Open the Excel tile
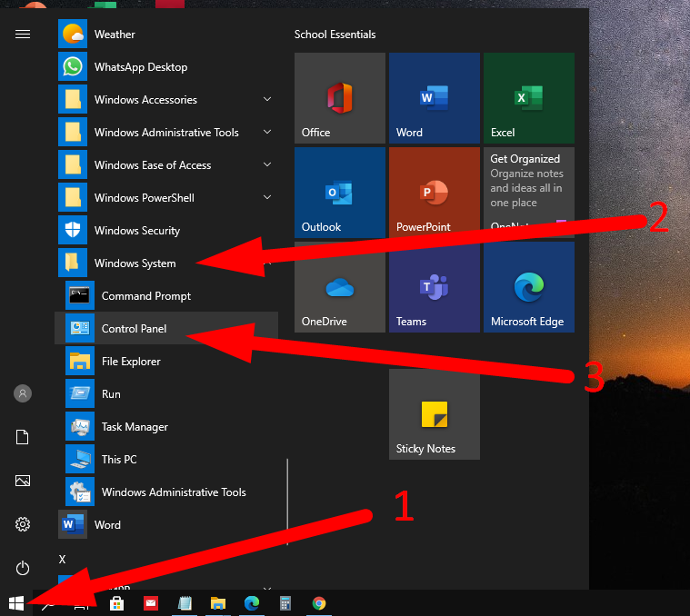The height and width of the screenshot is (616, 690). click(x=529, y=98)
